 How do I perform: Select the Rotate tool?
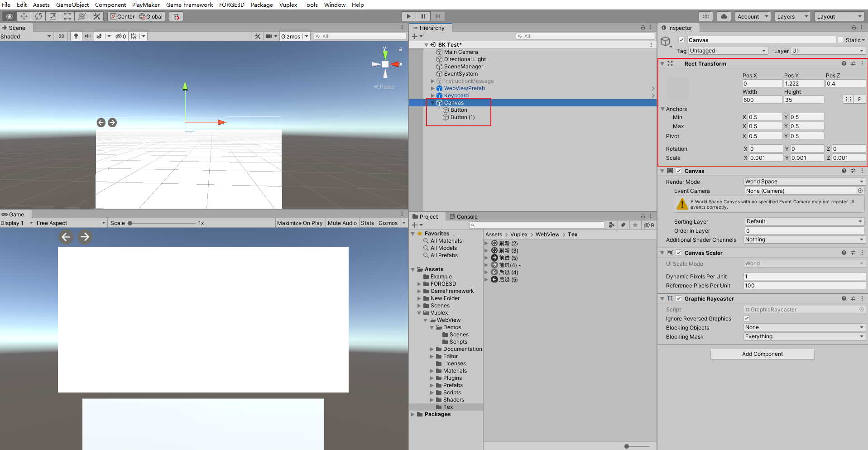[x=38, y=16]
